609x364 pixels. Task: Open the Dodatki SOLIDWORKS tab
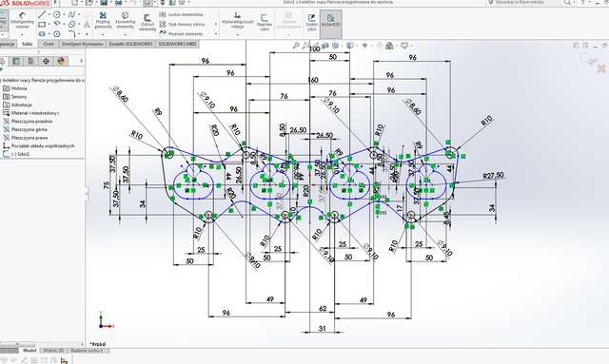pyautogui.click(x=130, y=44)
